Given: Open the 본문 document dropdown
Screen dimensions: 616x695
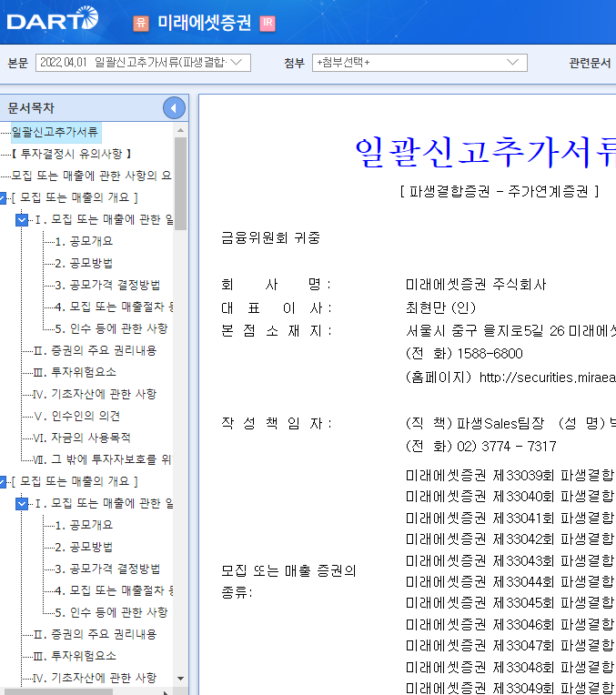Looking at the screenshot, I should pyautogui.click(x=143, y=63).
